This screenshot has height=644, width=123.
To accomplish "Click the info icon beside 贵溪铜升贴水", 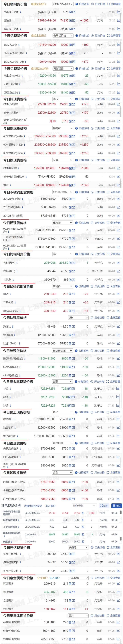I will (x=20, y=12).
